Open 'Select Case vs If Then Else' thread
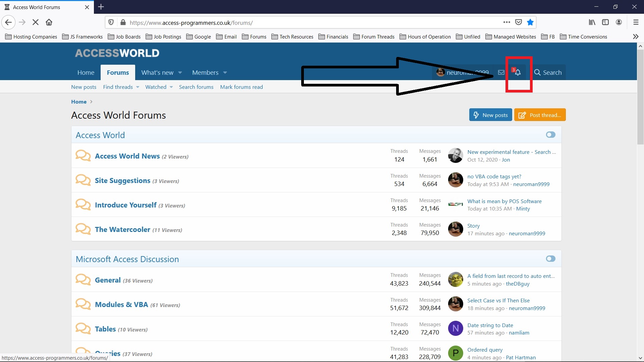 [498, 301]
